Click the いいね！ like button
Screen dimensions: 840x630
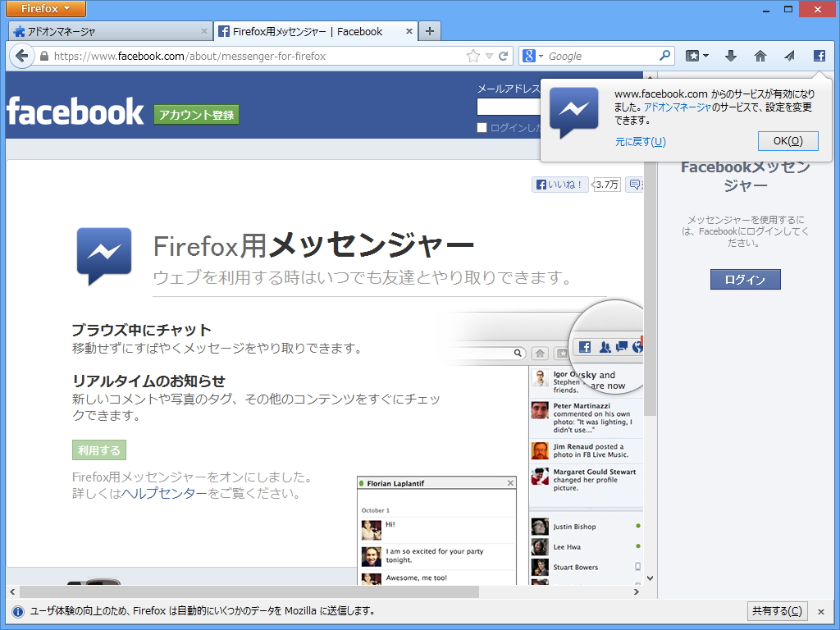pyautogui.click(x=559, y=185)
